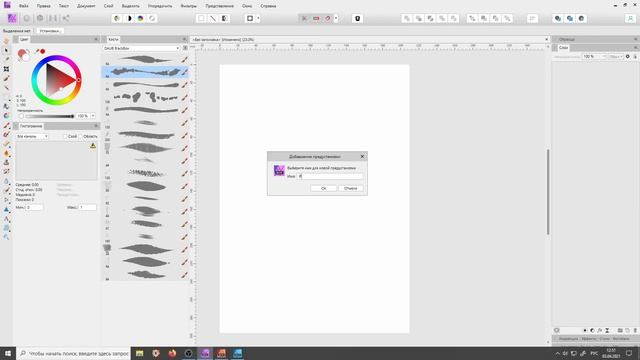
Task: Open the layer opacity 100 % dropdown
Action: click(594, 56)
